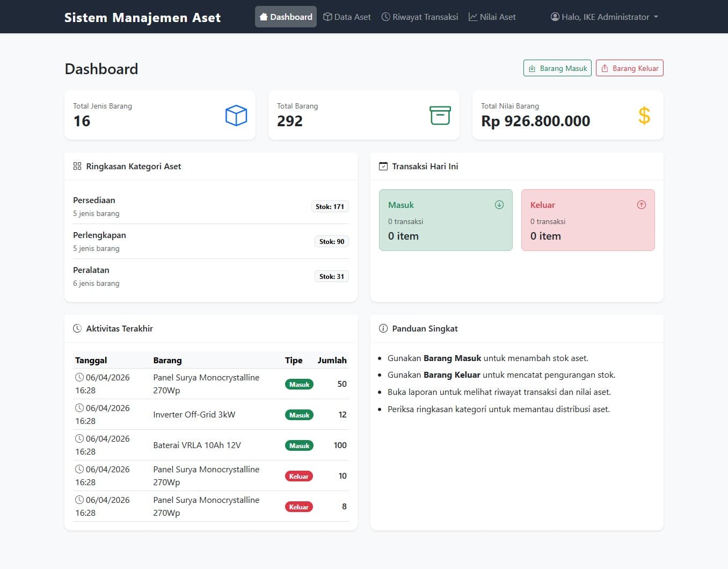Screen dimensions: 728x569
Task: Open the Halo, IKE Administrator dropdown
Action: click(605, 17)
